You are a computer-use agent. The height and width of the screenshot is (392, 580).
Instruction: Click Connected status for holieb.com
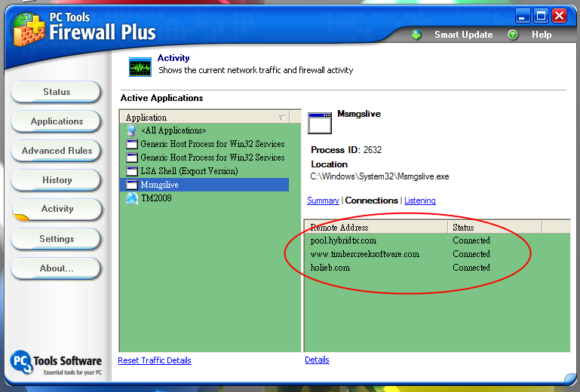pyautogui.click(x=471, y=268)
